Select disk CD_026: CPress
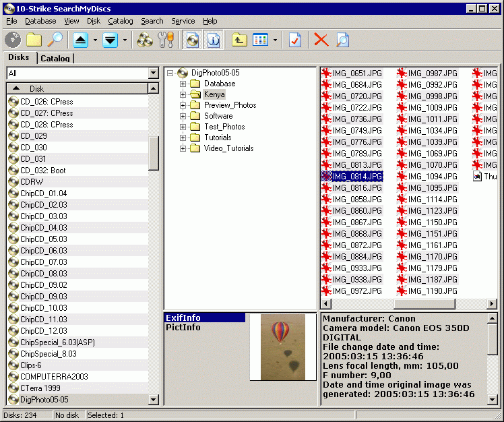 (46, 102)
